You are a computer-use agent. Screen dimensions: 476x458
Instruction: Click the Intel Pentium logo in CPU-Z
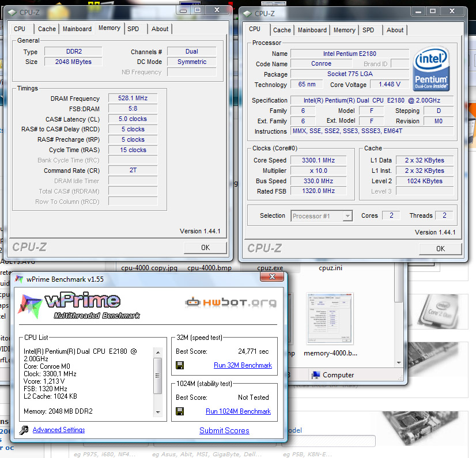click(x=431, y=69)
